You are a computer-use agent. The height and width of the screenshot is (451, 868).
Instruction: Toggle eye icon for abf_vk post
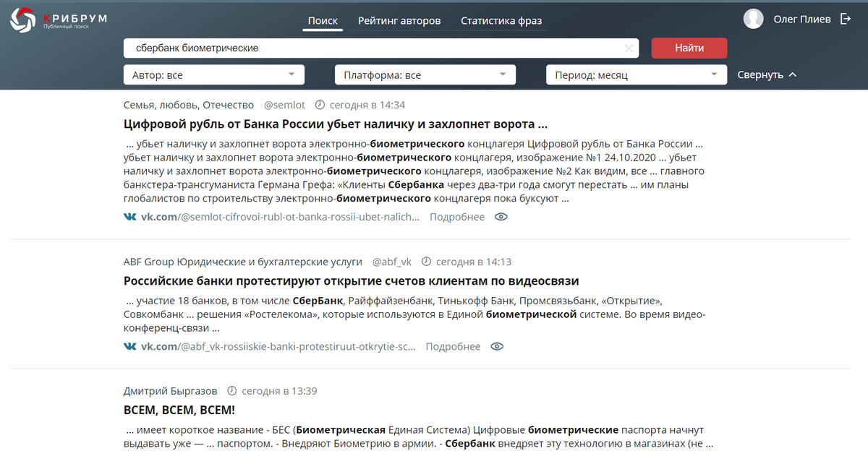tap(496, 347)
